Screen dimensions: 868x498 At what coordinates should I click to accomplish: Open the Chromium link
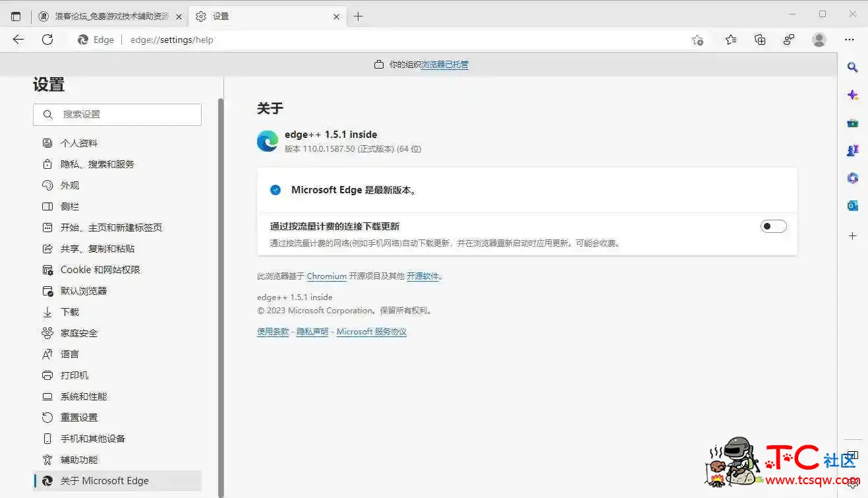pyautogui.click(x=326, y=276)
